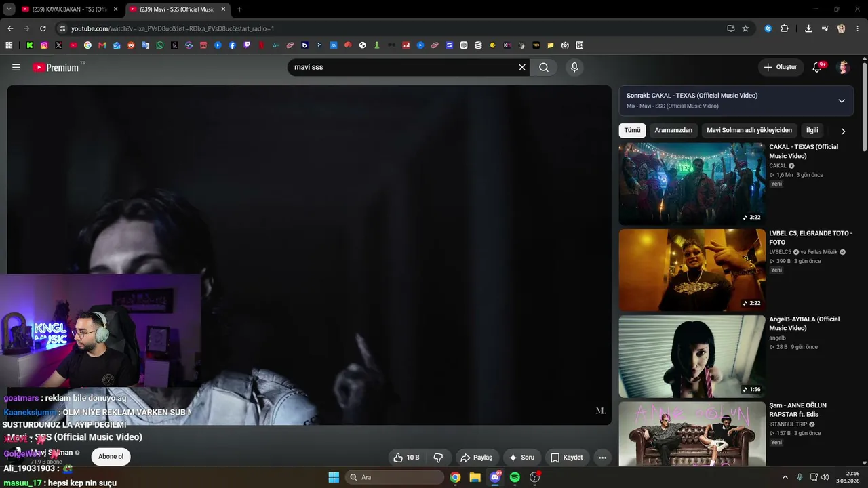
Task: Like the video with thumbs up
Action: pos(406,457)
